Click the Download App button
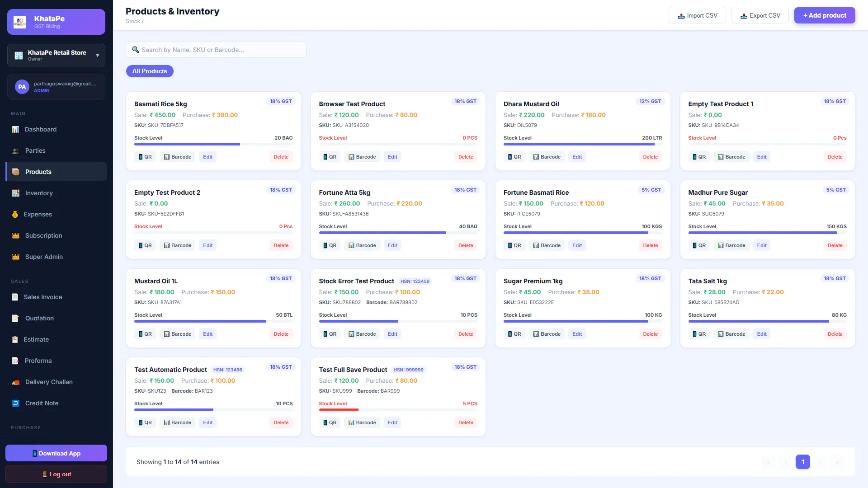The image size is (868, 488). (56, 453)
